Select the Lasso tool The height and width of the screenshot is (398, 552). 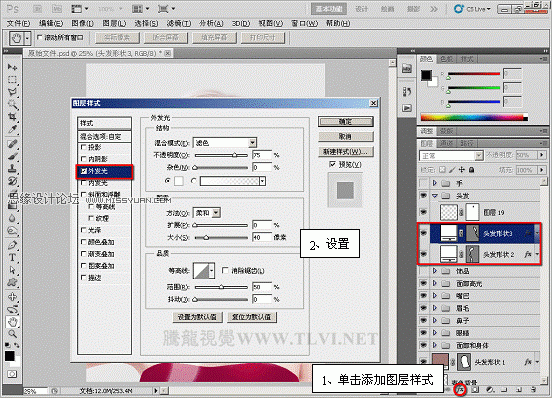(13, 92)
